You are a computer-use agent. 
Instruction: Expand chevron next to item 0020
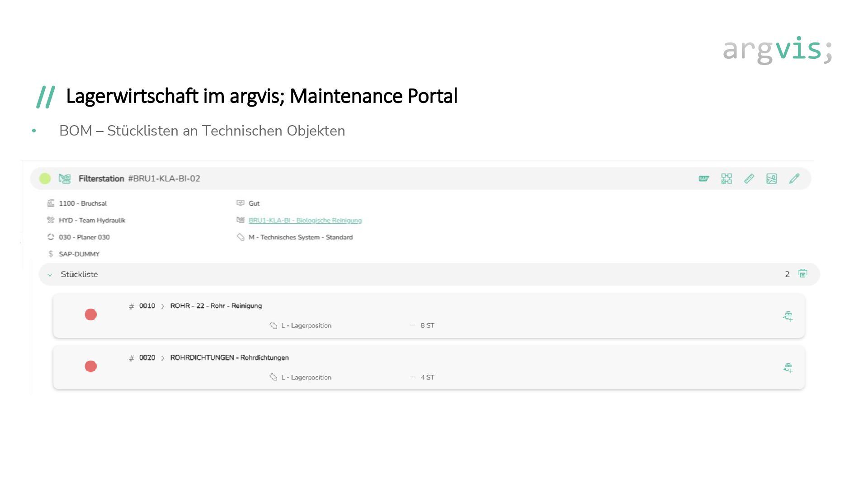tap(163, 358)
